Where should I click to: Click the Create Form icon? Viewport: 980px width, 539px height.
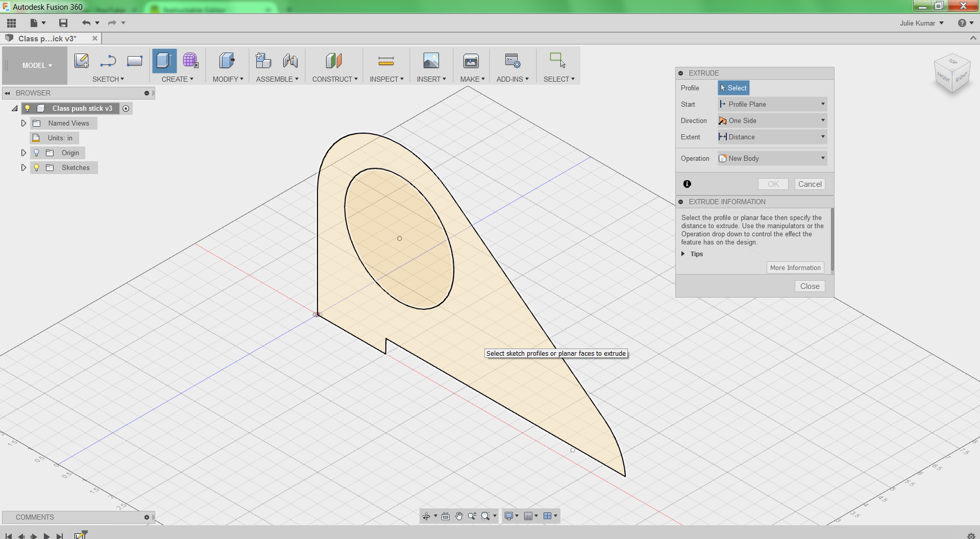[190, 61]
